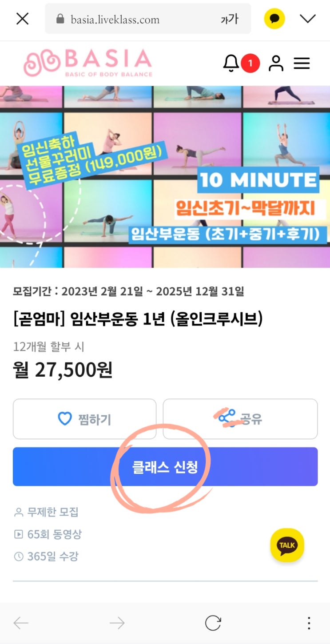Open the three-dot browser options menu
Viewport: 330px width, 644px height.
pyautogui.click(x=309, y=623)
